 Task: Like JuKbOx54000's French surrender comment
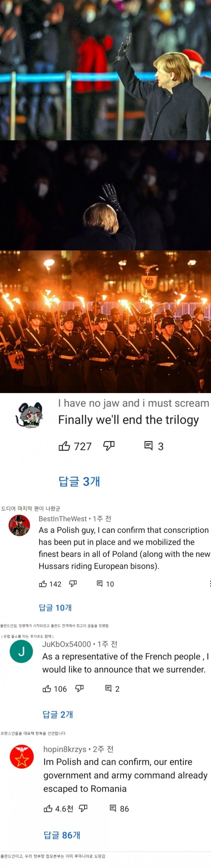[x=47, y=689]
